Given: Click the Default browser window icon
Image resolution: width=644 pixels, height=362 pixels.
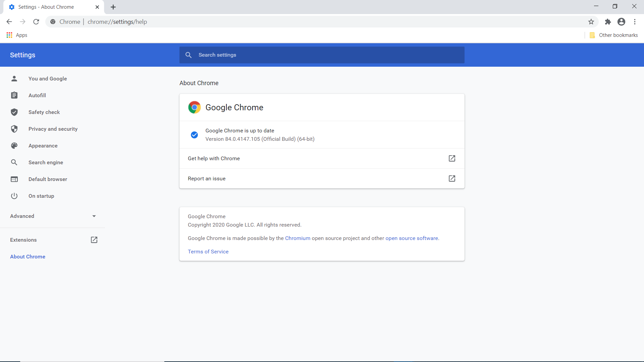Looking at the screenshot, I should coord(14,179).
